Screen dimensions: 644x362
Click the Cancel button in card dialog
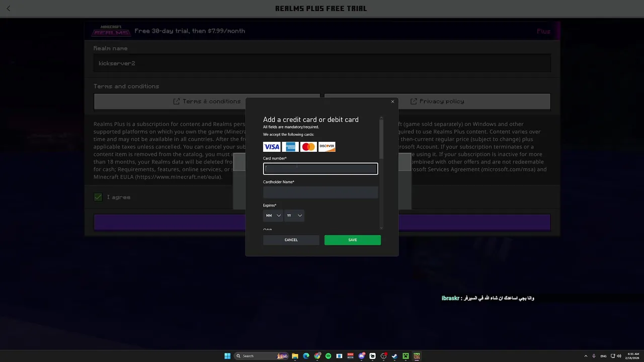coord(291,240)
